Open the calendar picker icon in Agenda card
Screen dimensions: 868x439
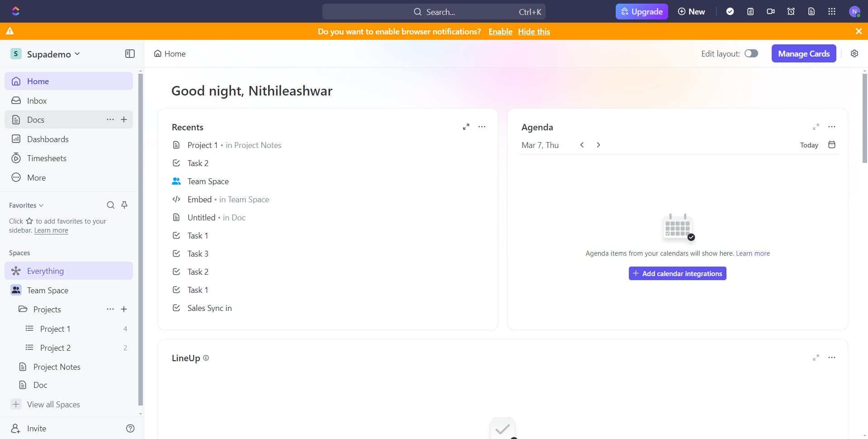tap(832, 144)
